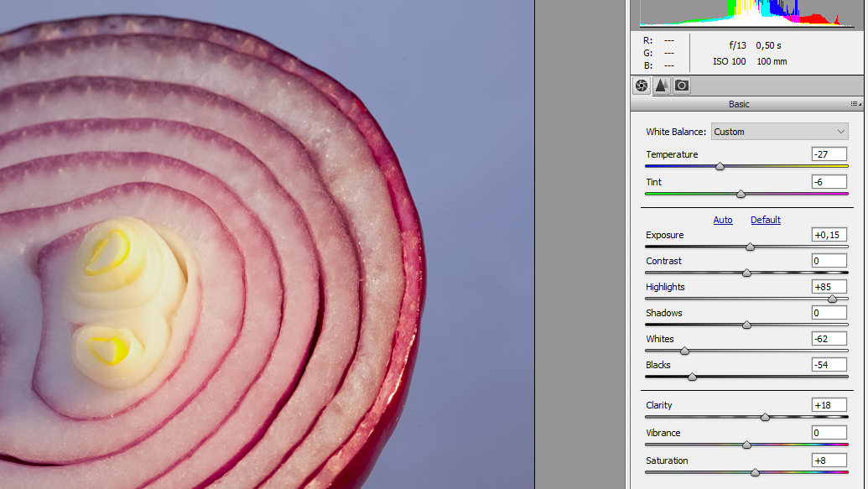Viewport: 868px width, 489px height.
Task: Click the Highlights slider handle
Action: point(832,299)
